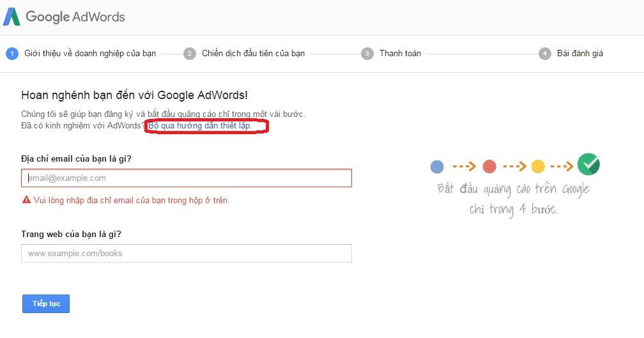644x338 pixels.
Task: Click the step 4 circle icon
Action: pyautogui.click(x=544, y=54)
